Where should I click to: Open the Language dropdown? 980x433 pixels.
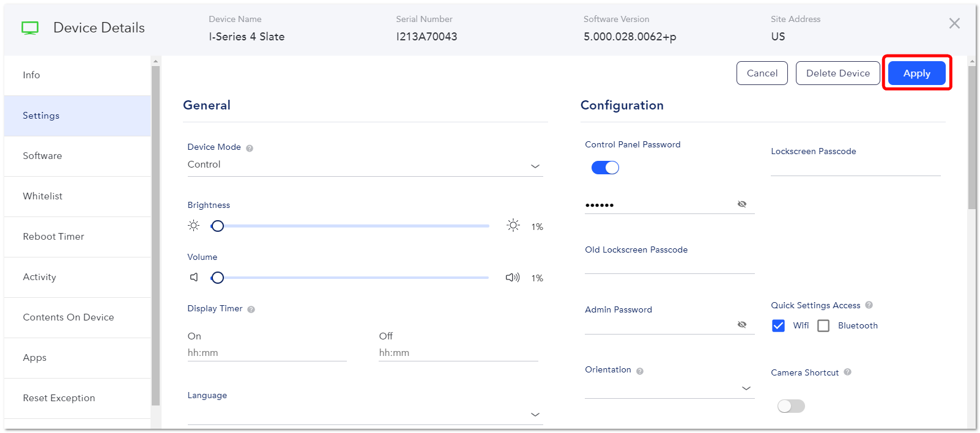365,415
